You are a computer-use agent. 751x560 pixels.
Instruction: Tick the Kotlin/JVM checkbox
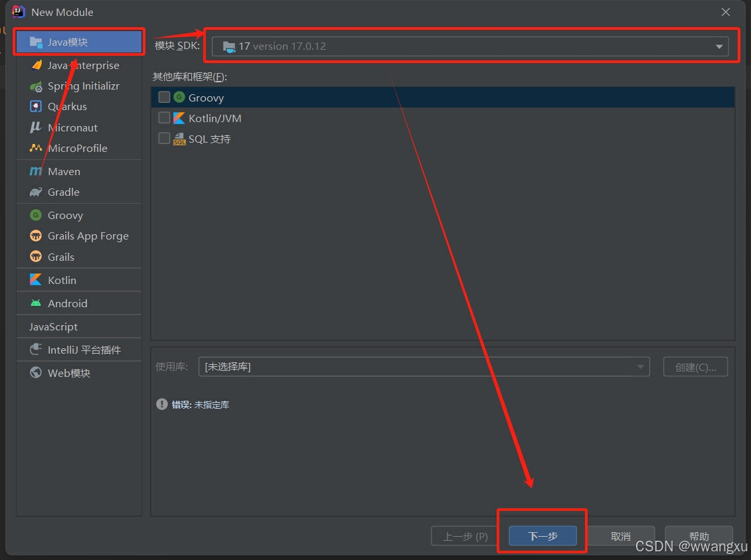tap(164, 117)
